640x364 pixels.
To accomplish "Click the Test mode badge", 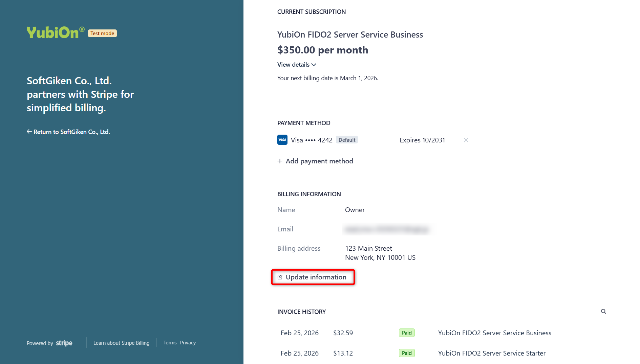I will pos(102,33).
